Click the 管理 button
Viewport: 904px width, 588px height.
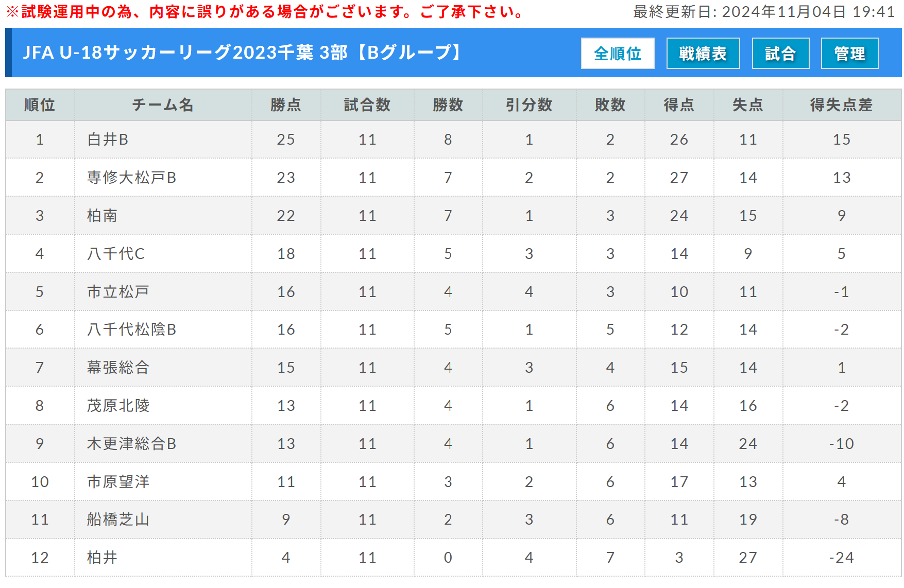pyautogui.click(x=849, y=53)
